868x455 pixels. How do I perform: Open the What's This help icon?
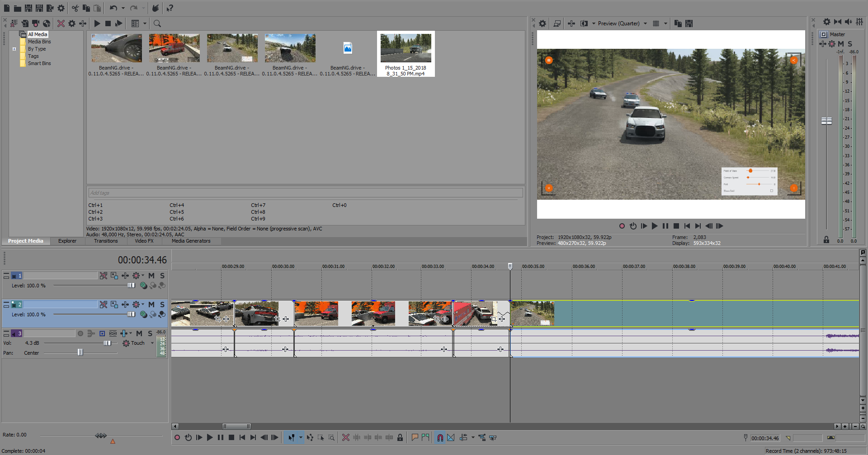click(170, 8)
